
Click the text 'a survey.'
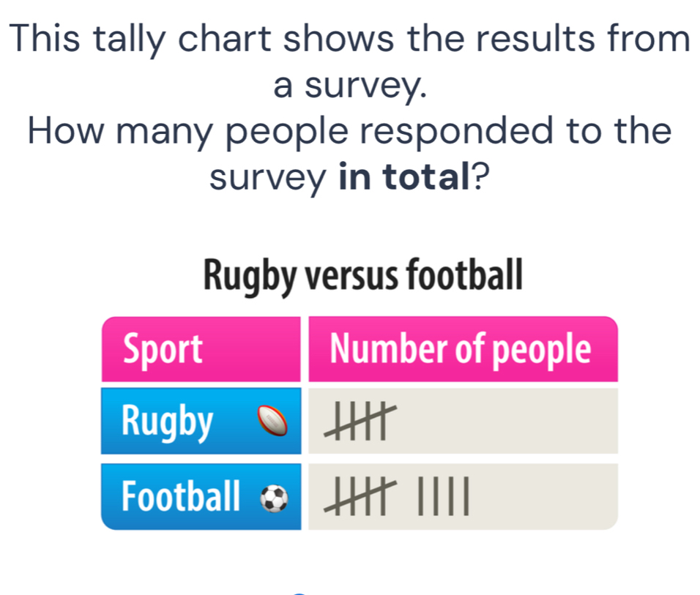click(x=350, y=86)
